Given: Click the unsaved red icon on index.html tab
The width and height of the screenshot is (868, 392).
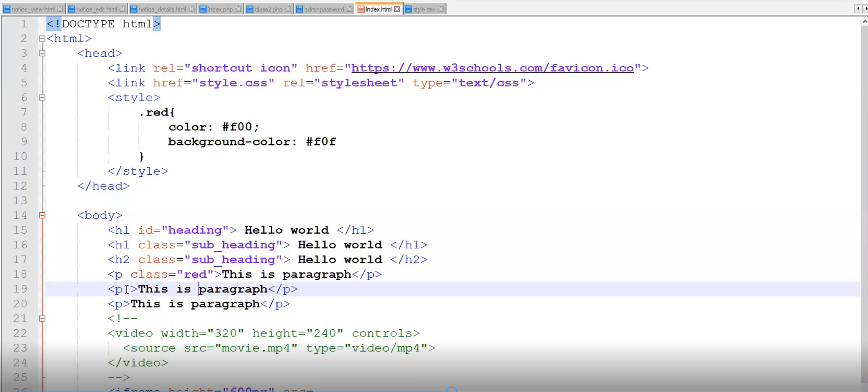Looking at the screenshot, I should pyautogui.click(x=361, y=9).
